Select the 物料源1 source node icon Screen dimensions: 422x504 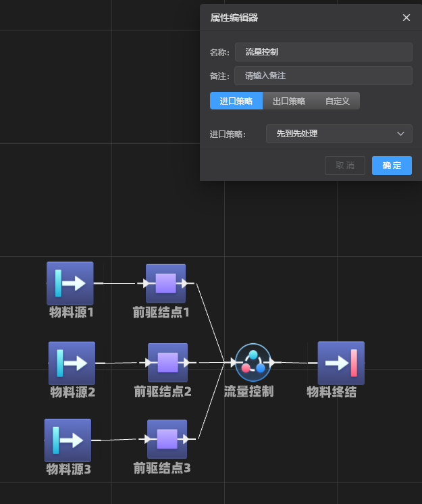70,283
